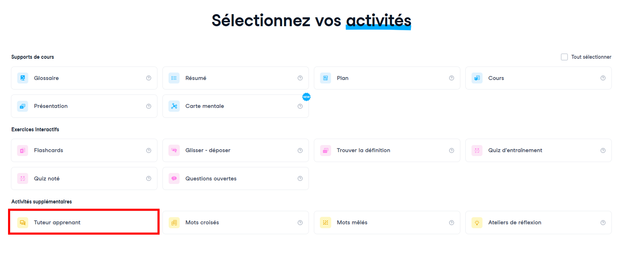The height and width of the screenshot is (254, 644).
Task: Pick the Trouver la définition exercise
Action: (x=387, y=150)
